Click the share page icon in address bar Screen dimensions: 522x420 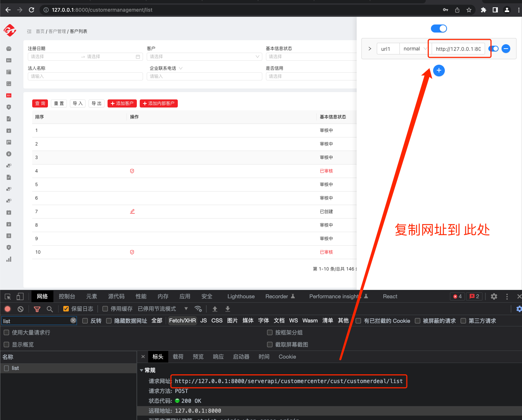click(x=457, y=10)
